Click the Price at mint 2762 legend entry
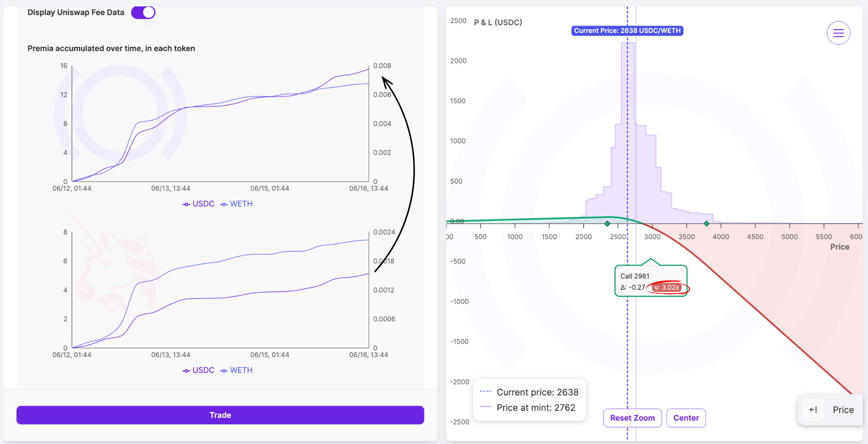The width and height of the screenshot is (868, 444). click(x=528, y=408)
